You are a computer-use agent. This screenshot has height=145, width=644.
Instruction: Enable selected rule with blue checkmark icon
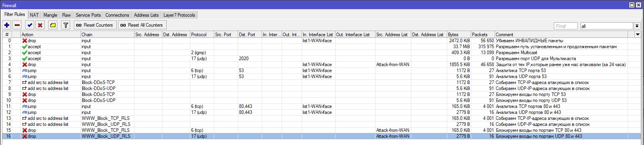tap(30, 25)
